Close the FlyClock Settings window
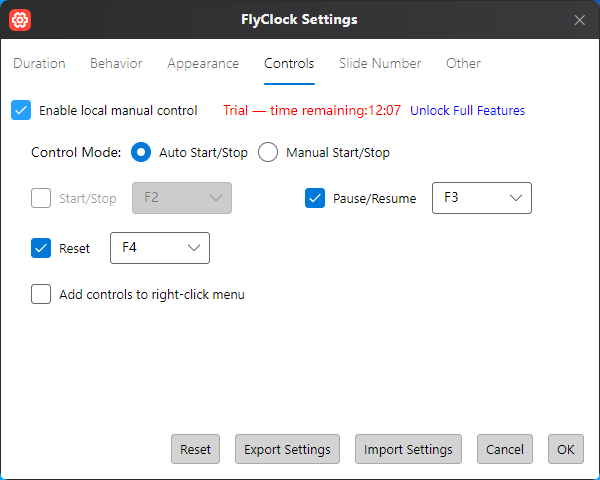The height and width of the screenshot is (480, 600). click(x=579, y=20)
